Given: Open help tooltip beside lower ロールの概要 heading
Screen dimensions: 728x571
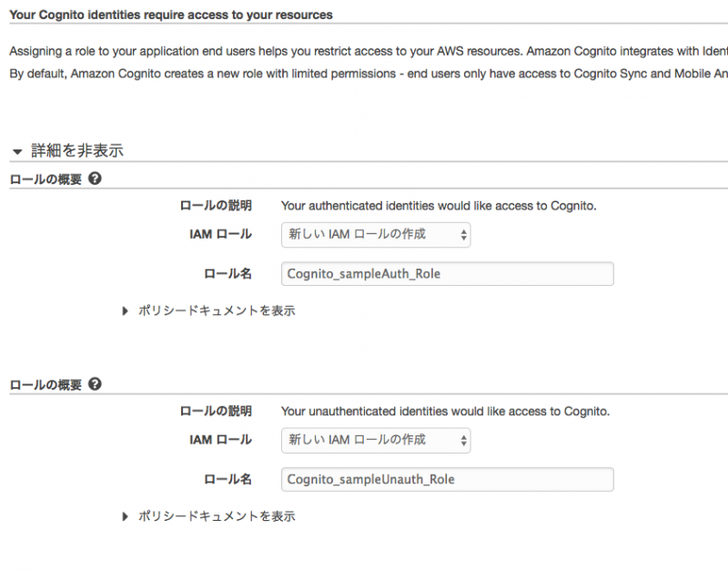Looking at the screenshot, I should (96, 384).
